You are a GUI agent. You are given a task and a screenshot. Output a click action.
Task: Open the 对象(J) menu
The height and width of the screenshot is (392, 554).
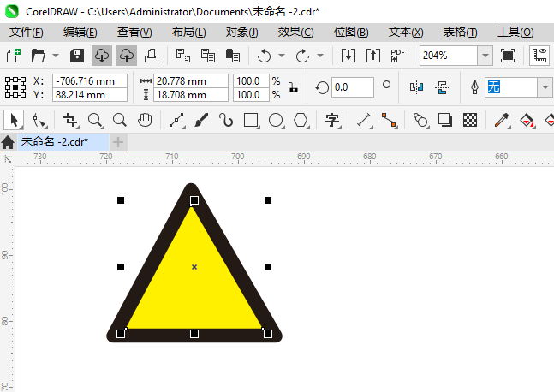coord(242,33)
